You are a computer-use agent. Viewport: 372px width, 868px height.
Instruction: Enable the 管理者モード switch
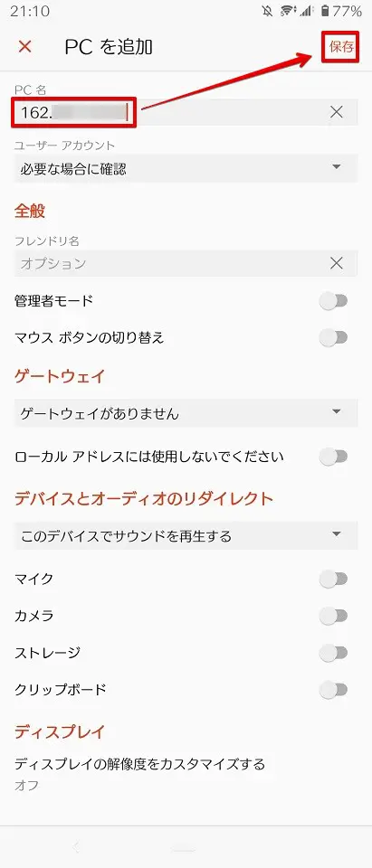(x=334, y=301)
